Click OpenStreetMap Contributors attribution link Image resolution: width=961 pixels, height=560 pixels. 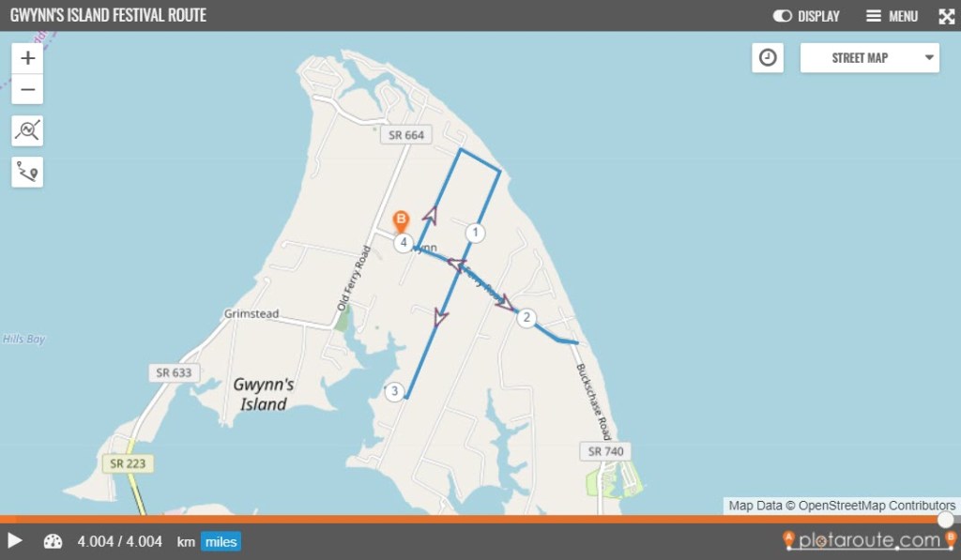(877, 506)
